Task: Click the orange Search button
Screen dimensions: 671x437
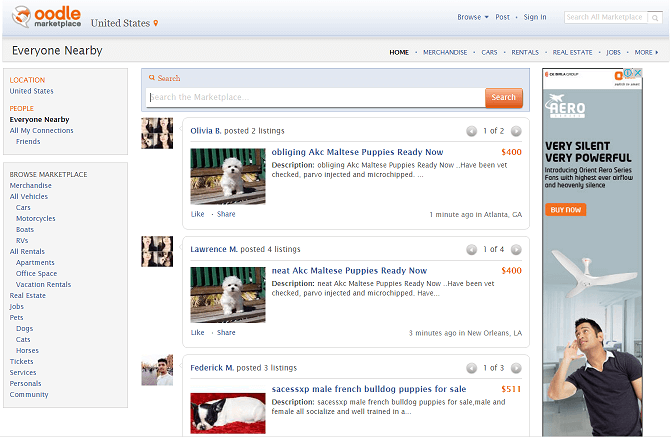Action: pos(504,98)
